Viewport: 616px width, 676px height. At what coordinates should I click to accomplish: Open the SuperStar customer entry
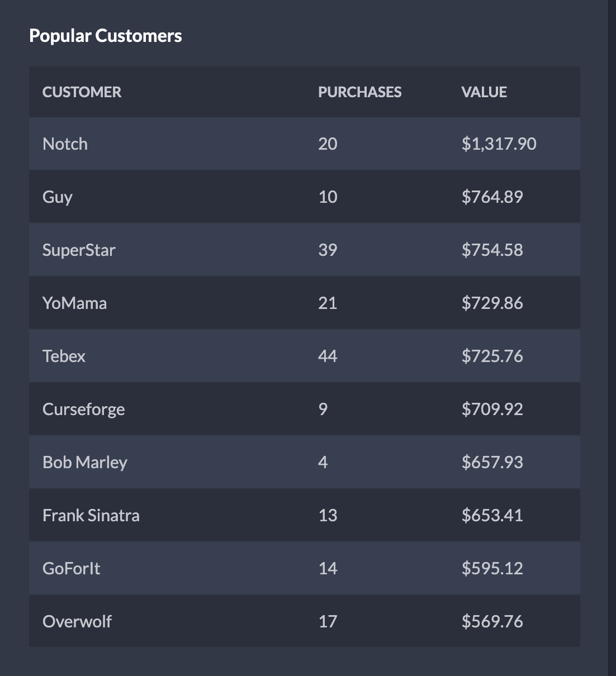79,250
